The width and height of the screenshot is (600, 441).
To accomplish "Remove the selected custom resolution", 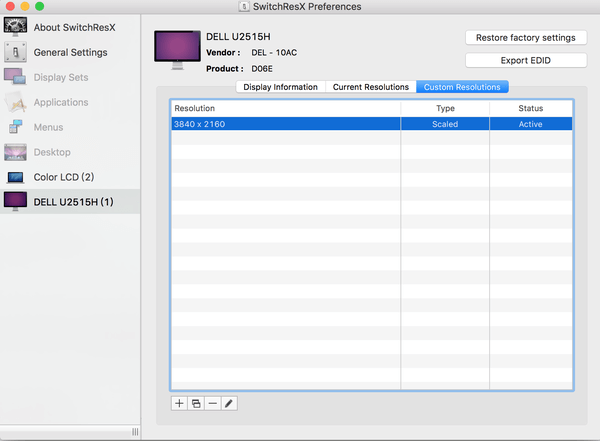I will pyautogui.click(x=212, y=403).
